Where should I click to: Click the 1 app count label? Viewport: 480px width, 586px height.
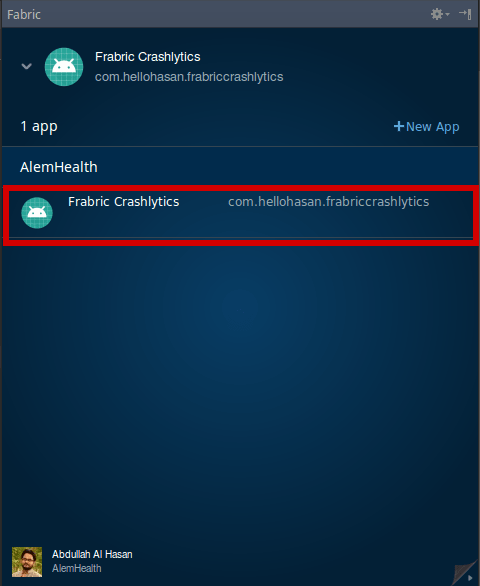pyautogui.click(x=39, y=127)
